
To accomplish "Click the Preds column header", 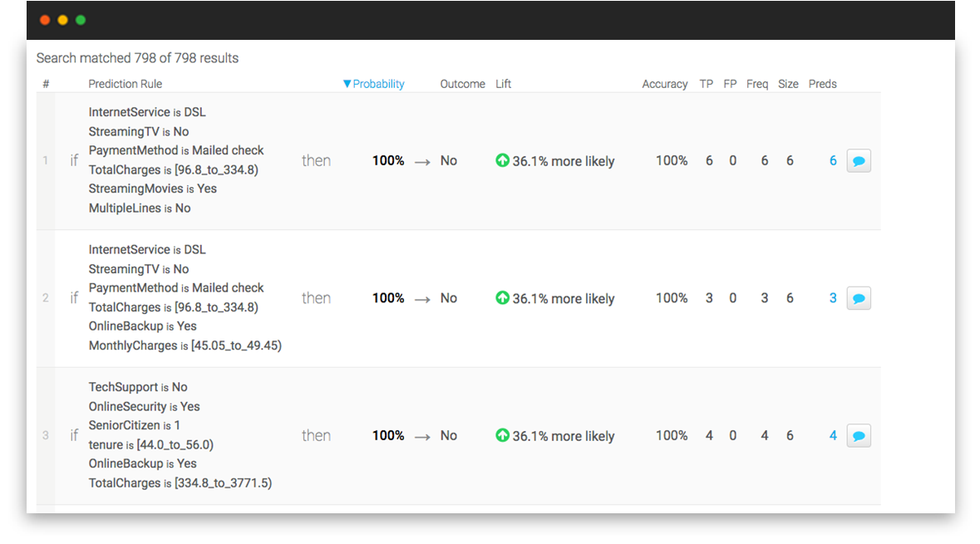I will (x=822, y=84).
